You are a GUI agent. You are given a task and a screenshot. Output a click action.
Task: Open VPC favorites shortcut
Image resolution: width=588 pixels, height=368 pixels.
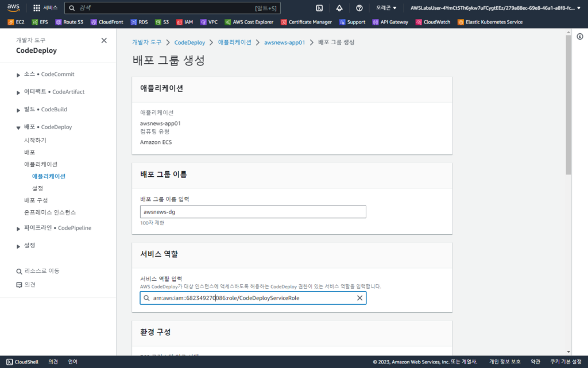(x=209, y=22)
